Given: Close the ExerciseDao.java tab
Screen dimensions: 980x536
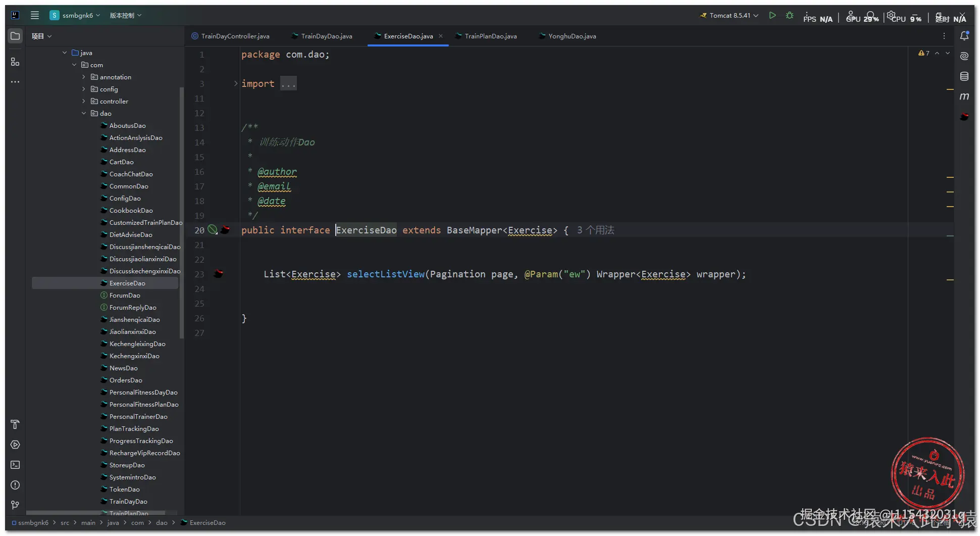Looking at the screenshot, I should point(441,36).
